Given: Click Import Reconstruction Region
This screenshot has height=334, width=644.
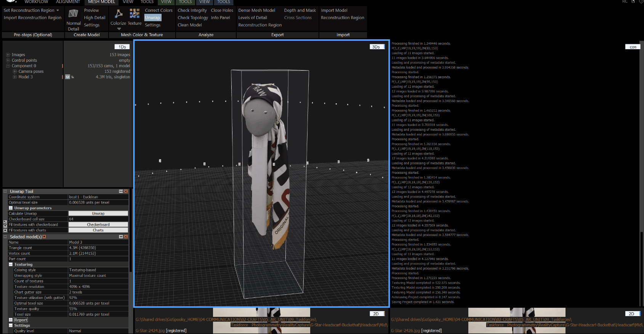Looking at the screenshot, I should (32, 18).
